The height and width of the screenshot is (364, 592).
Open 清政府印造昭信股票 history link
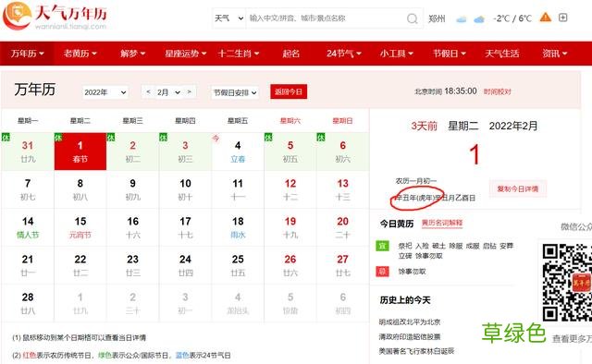410,336
